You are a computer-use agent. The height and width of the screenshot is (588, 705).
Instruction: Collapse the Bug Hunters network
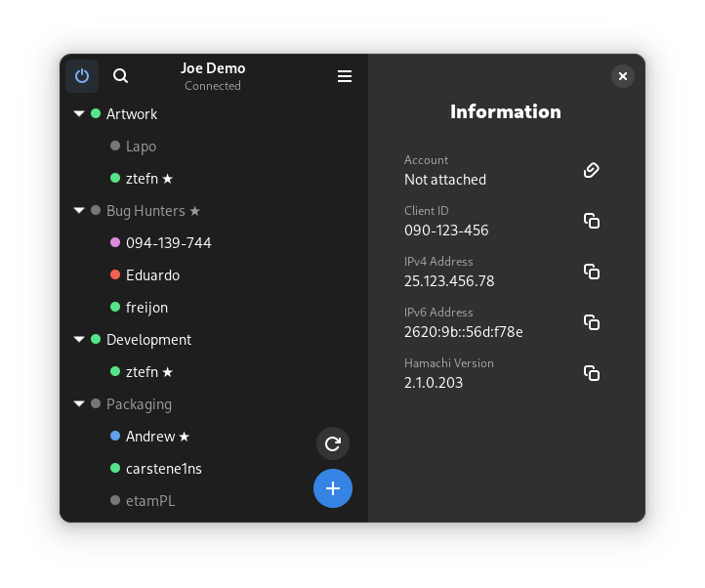click(78, 211)
